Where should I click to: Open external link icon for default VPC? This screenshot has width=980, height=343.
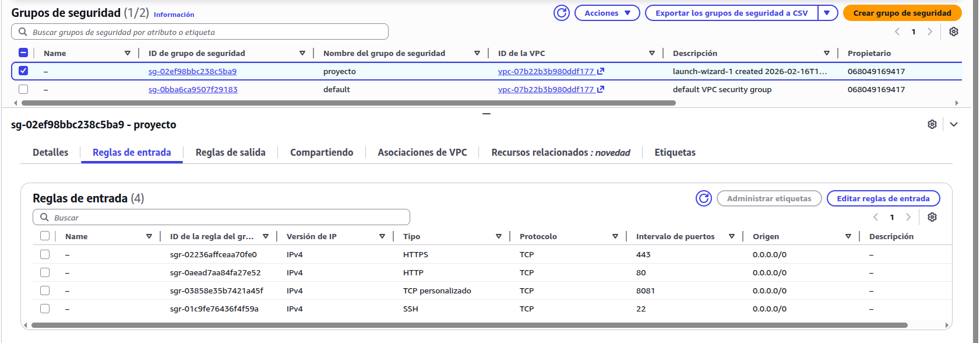click(601, 89)
